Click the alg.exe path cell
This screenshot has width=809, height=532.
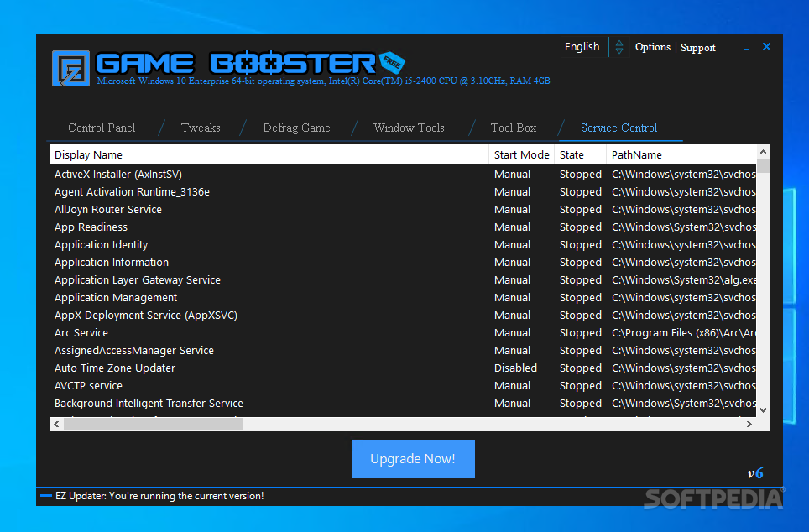(x=684, y=280)
